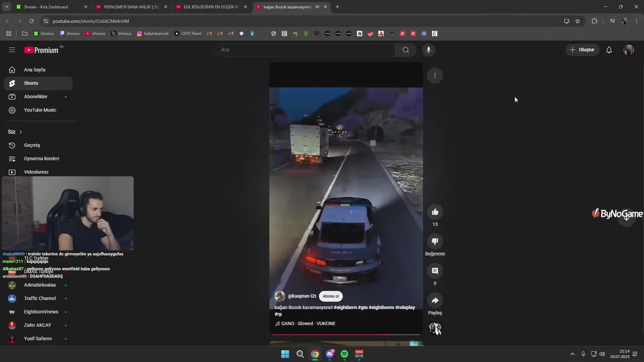
Task: Switch to EGE BÖLGESİNİN EN DÜŞÜK tab
Action: [x=211, y=7]
